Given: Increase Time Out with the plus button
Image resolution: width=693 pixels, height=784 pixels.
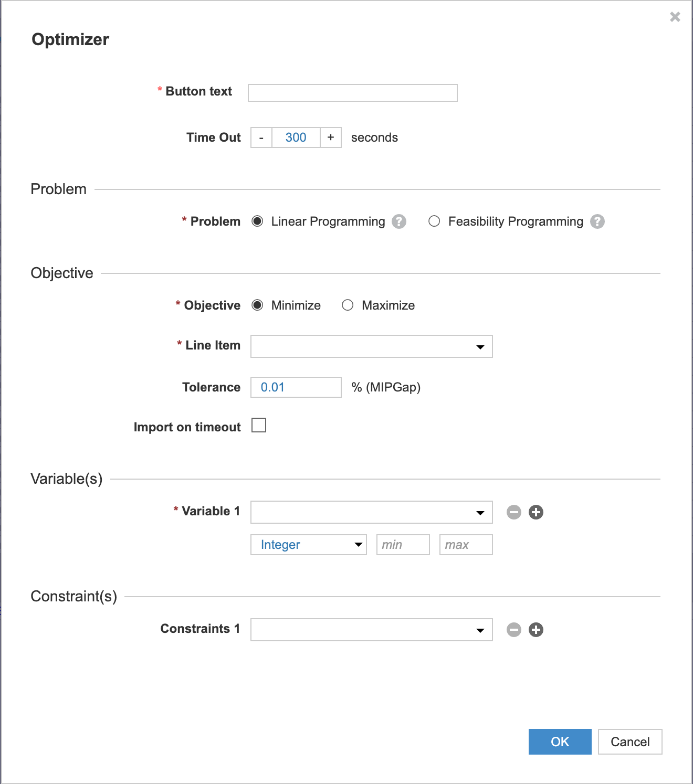Looking at the screenshot, I should click(331, 137).
